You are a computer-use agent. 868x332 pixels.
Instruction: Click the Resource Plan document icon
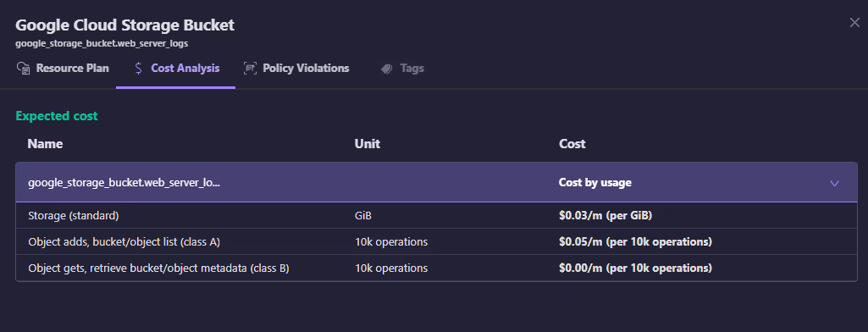pyautogui.click(x=23, y=69)
